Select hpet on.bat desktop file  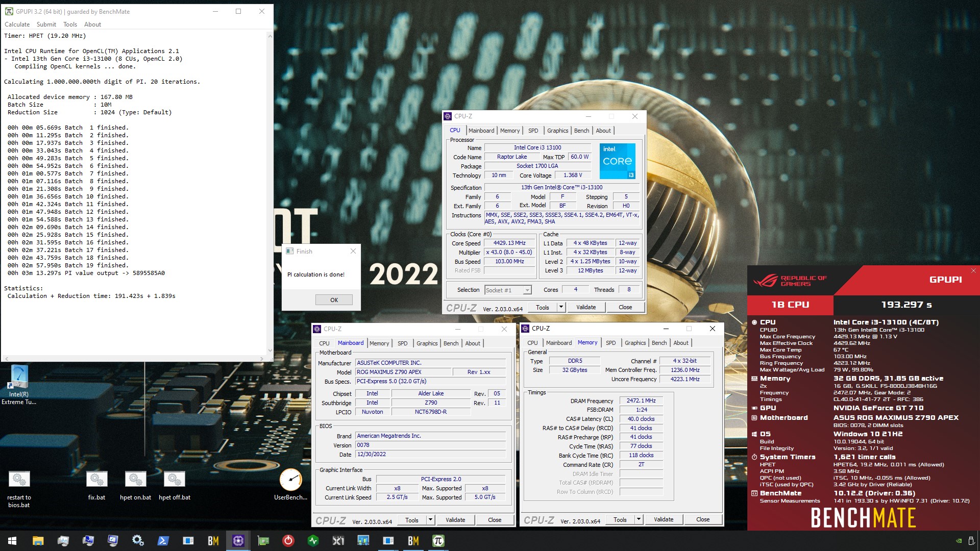pos(135,486)
